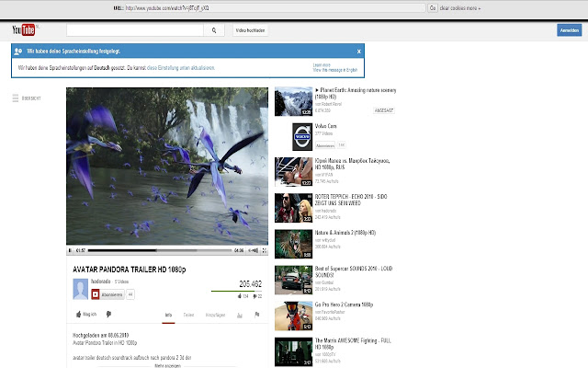This screenshot has height=368, width=588.
Task: Open the ROTER TEPPICH video thumbnail
Action: (293, 208)
